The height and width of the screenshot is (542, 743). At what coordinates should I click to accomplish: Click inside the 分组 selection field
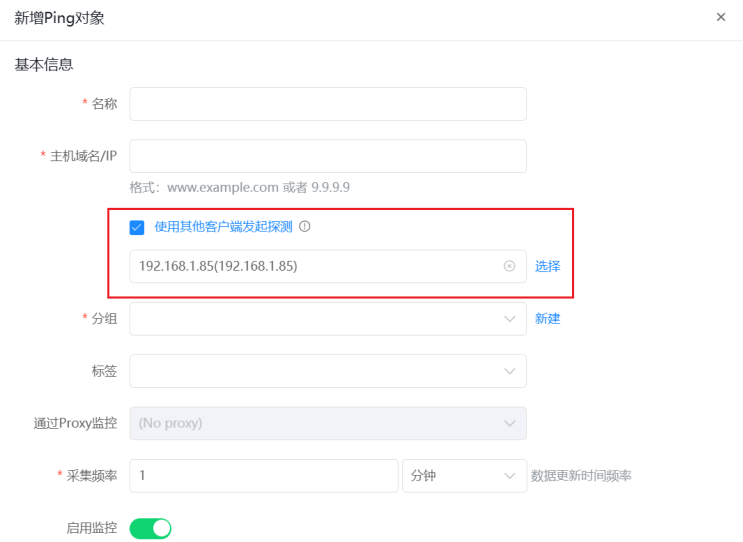[x=328, y=319]
